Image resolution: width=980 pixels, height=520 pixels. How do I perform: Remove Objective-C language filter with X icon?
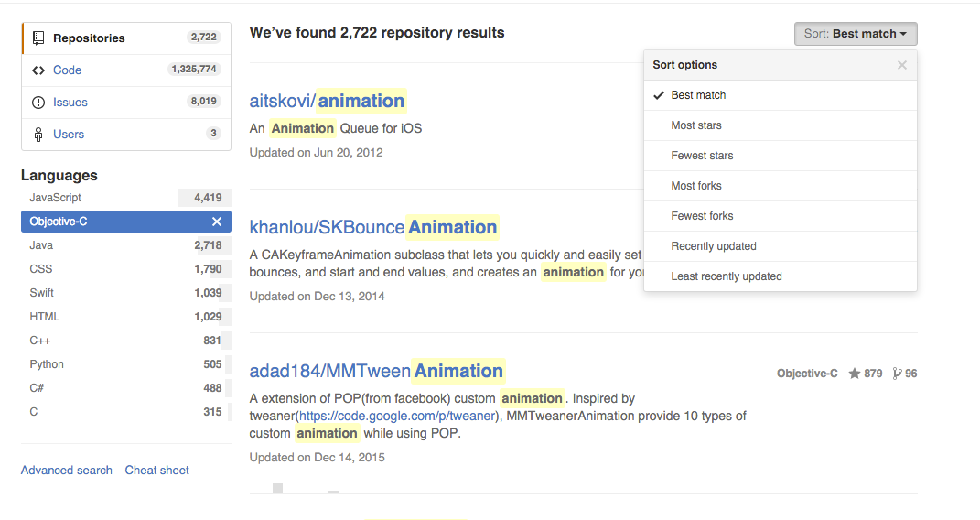click(217, 222)
